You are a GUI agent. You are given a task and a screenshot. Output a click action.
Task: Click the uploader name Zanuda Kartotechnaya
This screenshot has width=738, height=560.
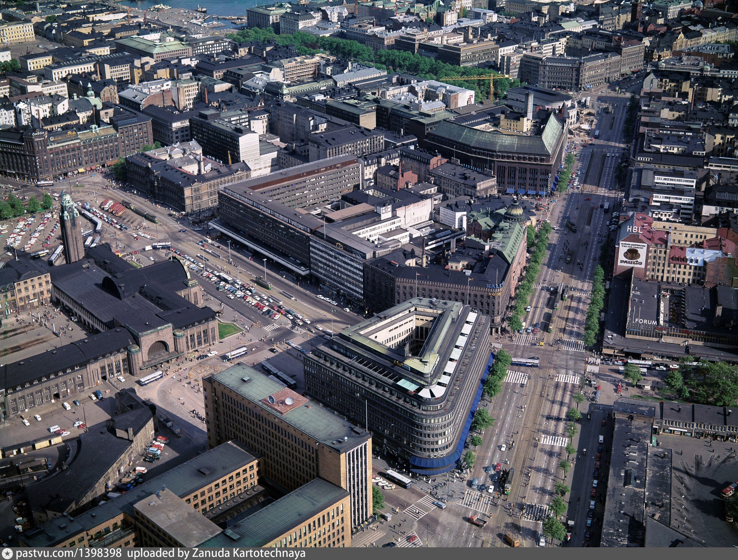[248, 553]
